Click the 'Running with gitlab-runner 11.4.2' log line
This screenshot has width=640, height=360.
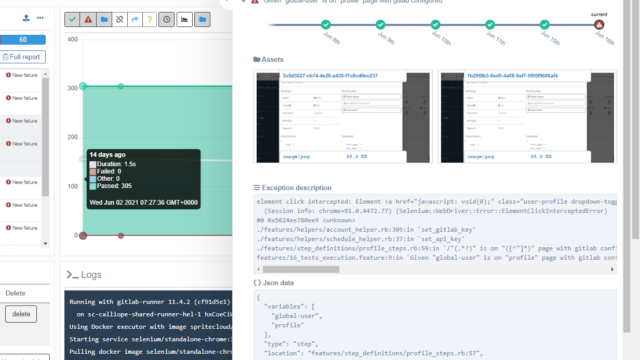pyautogui.click(x=150, y=302)
